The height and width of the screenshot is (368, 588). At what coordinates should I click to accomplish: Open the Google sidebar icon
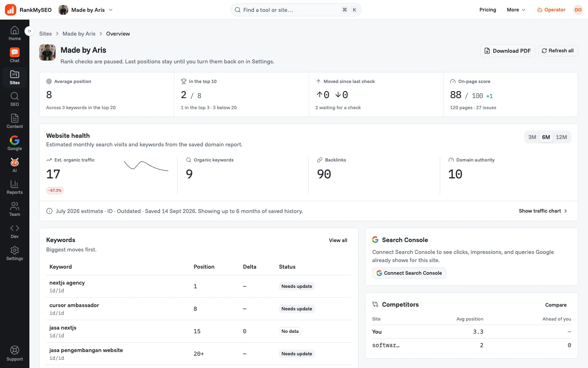[x=15, y=144]
